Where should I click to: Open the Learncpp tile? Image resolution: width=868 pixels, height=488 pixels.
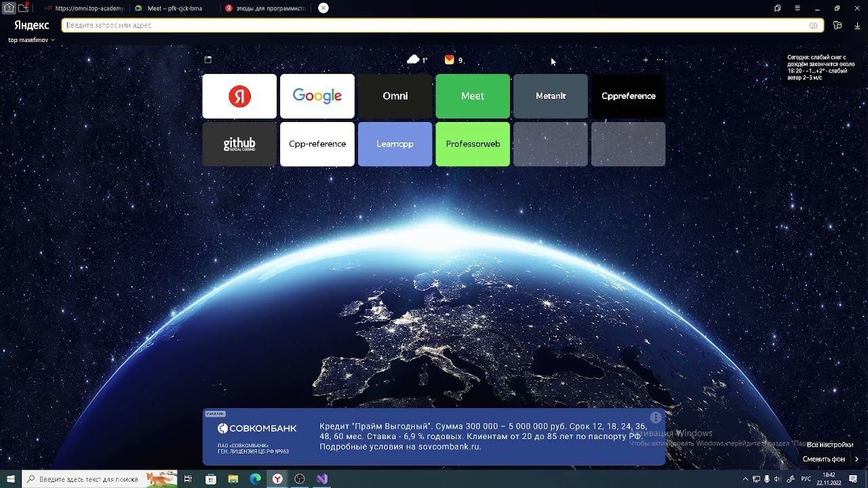click(x=395, y=144)
